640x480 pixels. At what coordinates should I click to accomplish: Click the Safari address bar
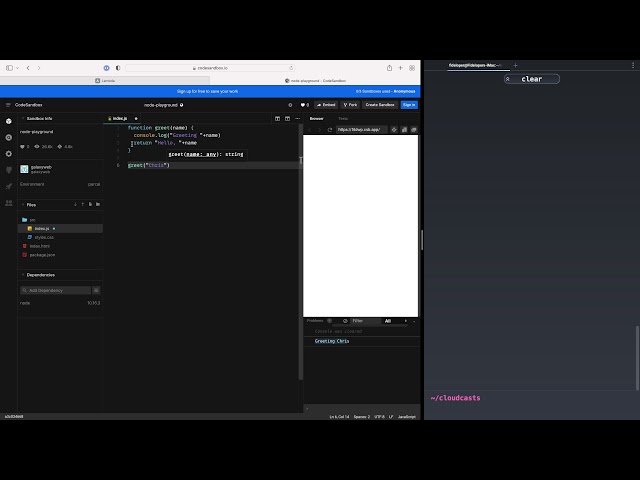pyautogui.click(x=210, y=68)
